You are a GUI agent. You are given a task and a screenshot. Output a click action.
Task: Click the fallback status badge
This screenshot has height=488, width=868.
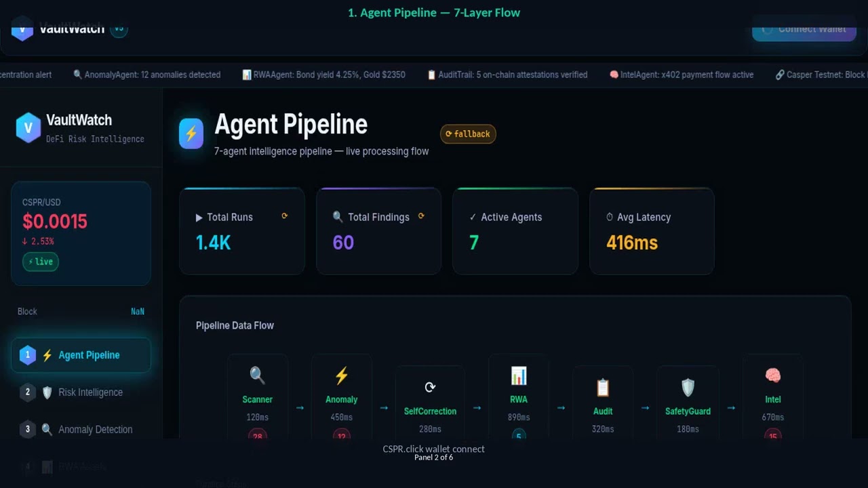[468, 134]
